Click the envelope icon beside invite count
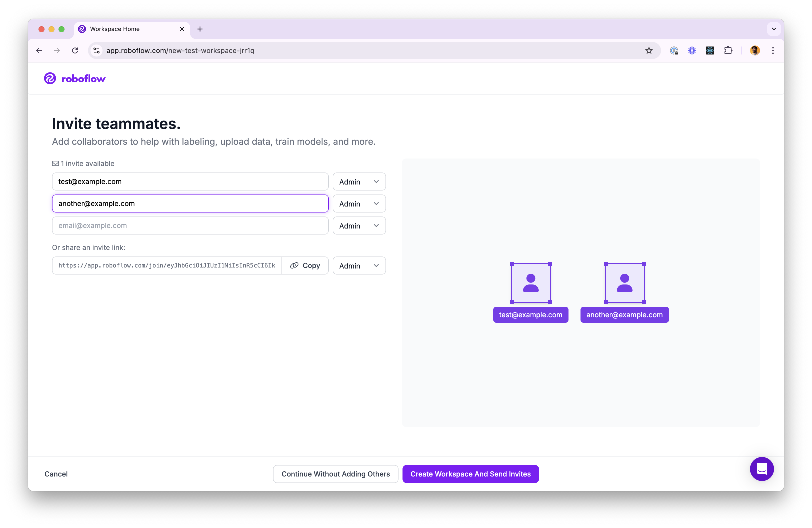 55,163
